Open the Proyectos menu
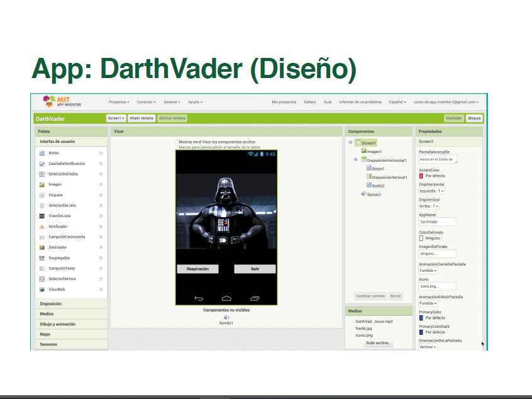532x399 pixels. tap(119, 102)
